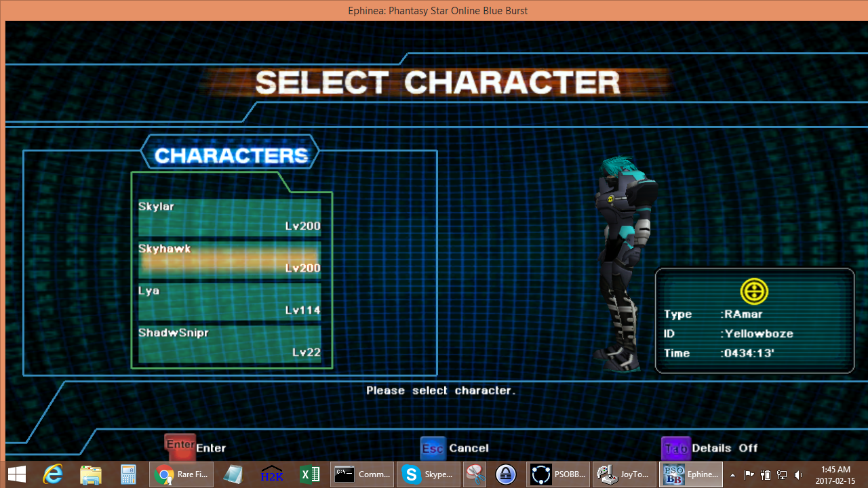
Task: Pick the ShadwSnipr Lv22 character
Action: coord(229,343)
